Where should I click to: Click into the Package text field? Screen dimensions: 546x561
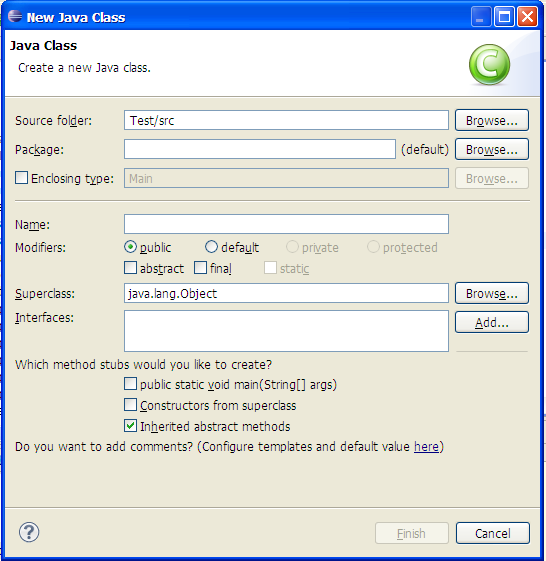[x=260, y=149]
